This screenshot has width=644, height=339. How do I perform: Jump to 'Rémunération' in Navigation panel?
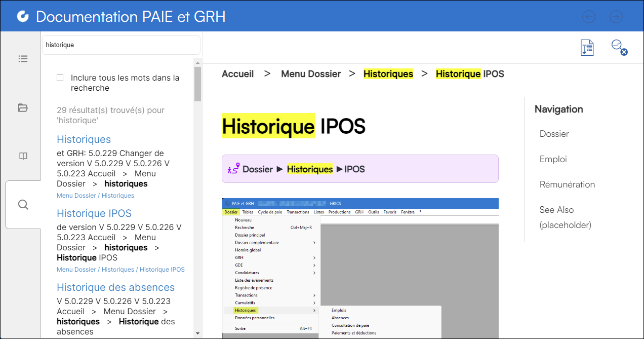click(x=567, y=184)
